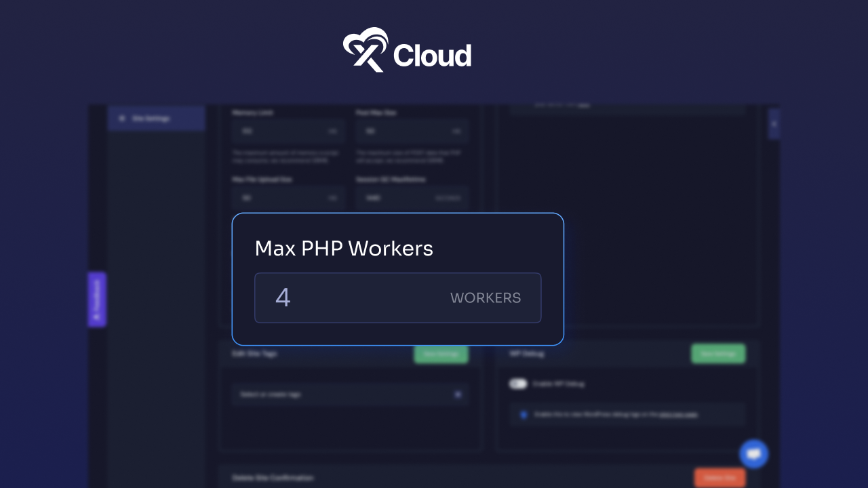Select the Memory Limit value field
Image resolution: width=868 pixels, height=488 pixels.
288,131
